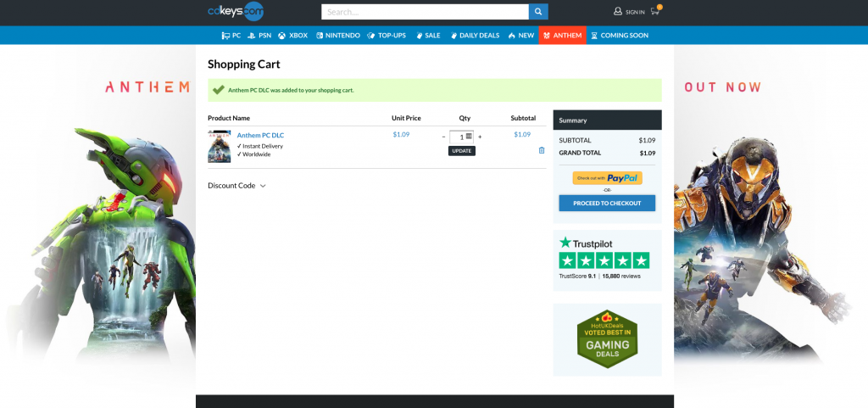Click the Top-Ups tag icon

(371, 36)
